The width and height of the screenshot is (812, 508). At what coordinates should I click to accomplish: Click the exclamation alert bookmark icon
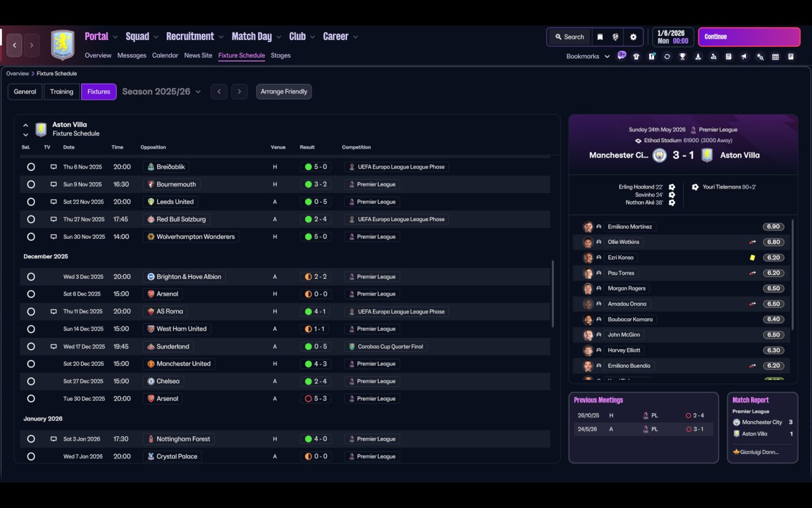pyautogui.click(x=652, y=57)
